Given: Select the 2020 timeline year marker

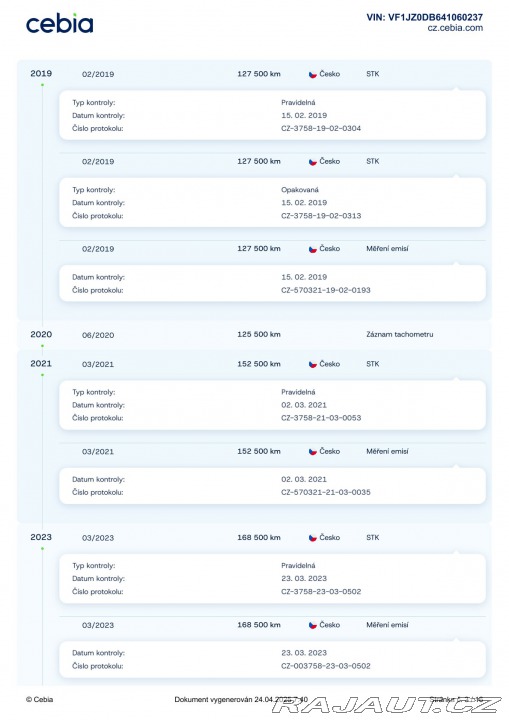Looking at the screenshot, I should [41, 334].
